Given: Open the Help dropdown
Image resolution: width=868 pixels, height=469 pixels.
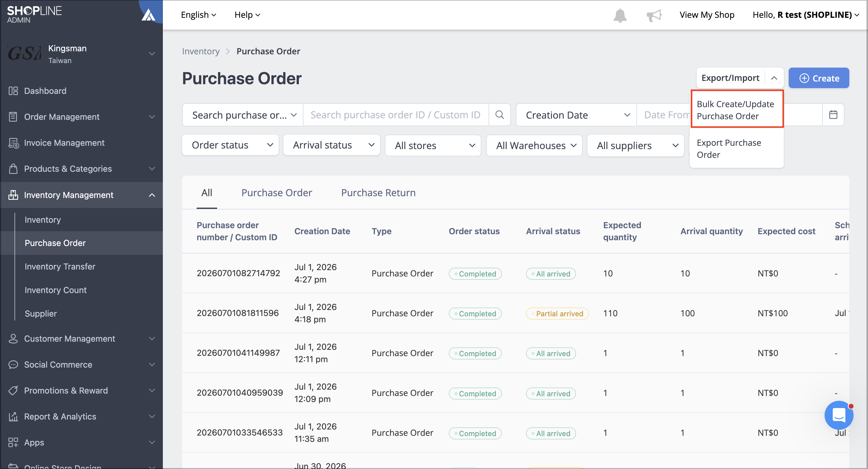Looking at the screenshot, I should [247, 15].
